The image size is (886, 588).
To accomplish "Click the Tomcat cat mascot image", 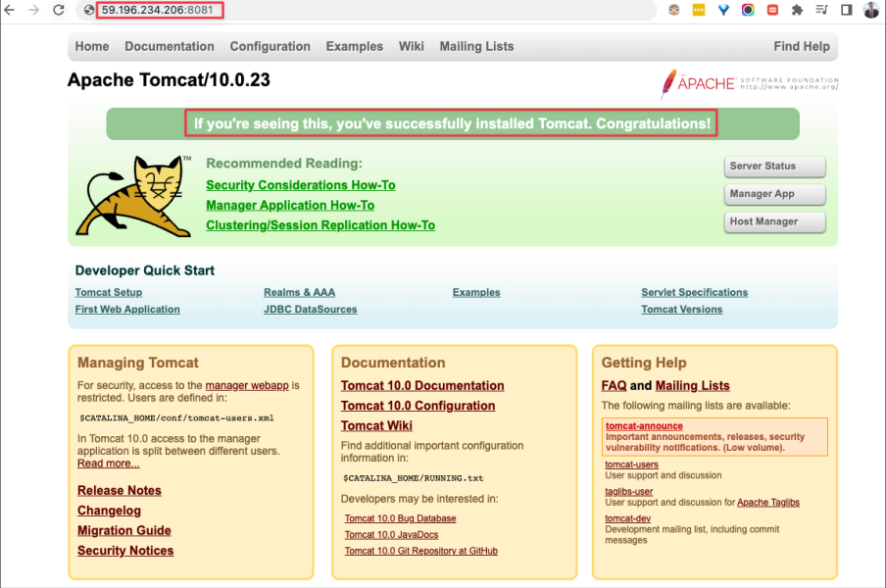I will [133, 195].
